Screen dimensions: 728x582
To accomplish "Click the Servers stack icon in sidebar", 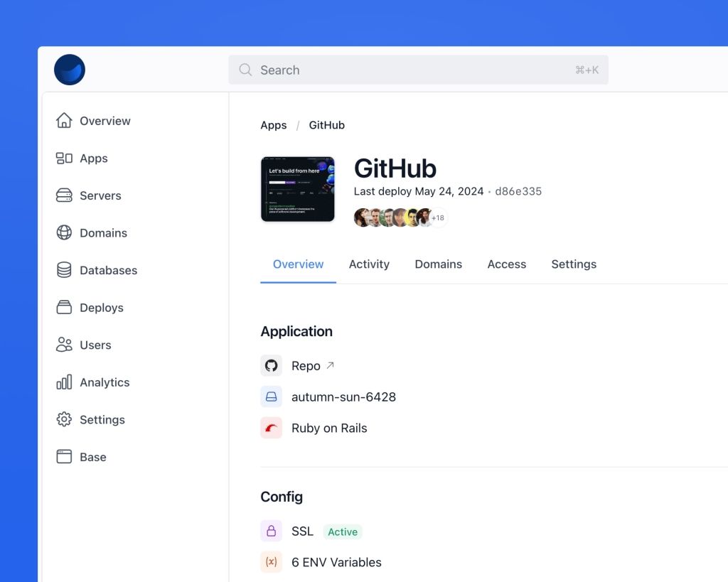I will point(64,195).
